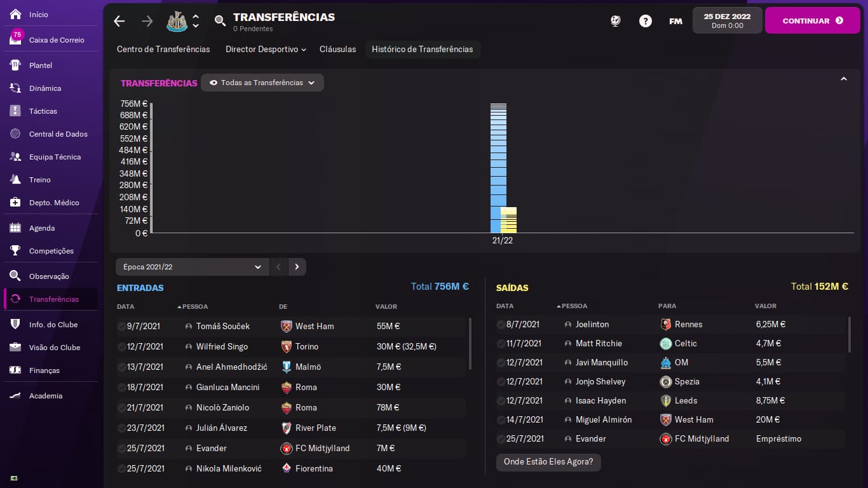Click Entradas VALOR column header
The image size is (868, 488).
click(386, 307)
